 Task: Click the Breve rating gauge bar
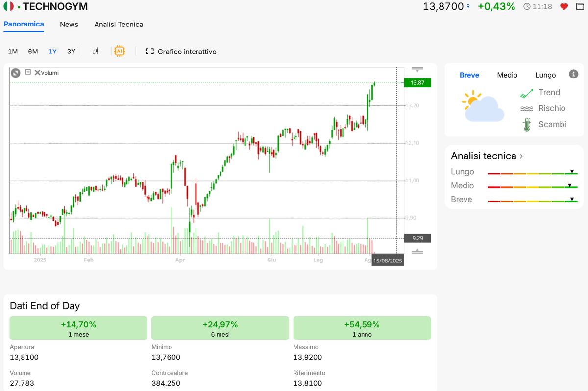click(x=533, y=200)
